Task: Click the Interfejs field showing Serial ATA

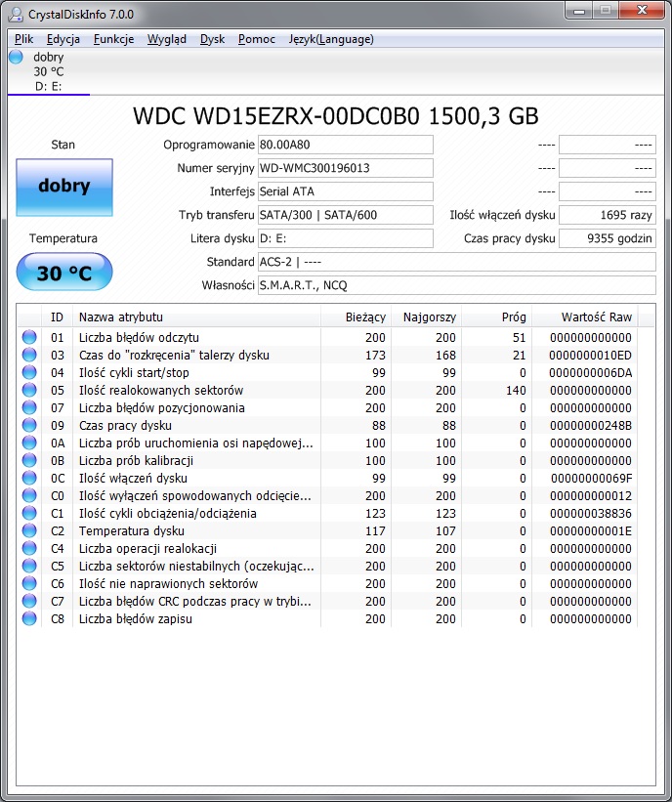Action: coord(345,191)
